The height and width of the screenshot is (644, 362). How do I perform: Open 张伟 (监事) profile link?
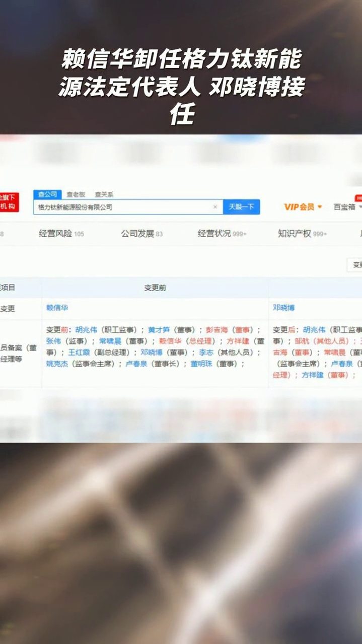coord(53,341)
